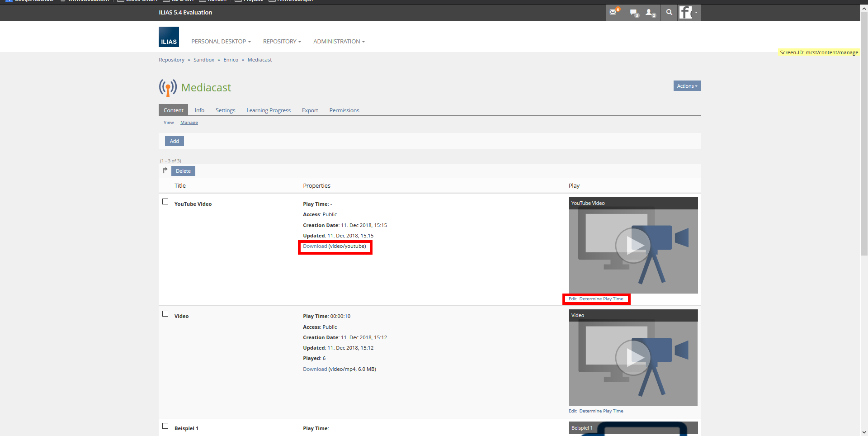
Task: Click the page vertical scrollbar
Action: [x=864, y=136]
